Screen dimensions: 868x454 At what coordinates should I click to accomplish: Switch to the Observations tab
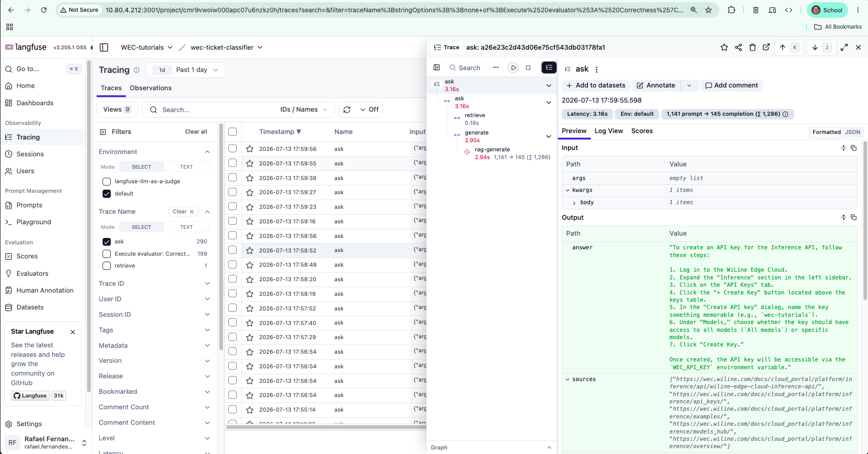click(x=150, y=88)
